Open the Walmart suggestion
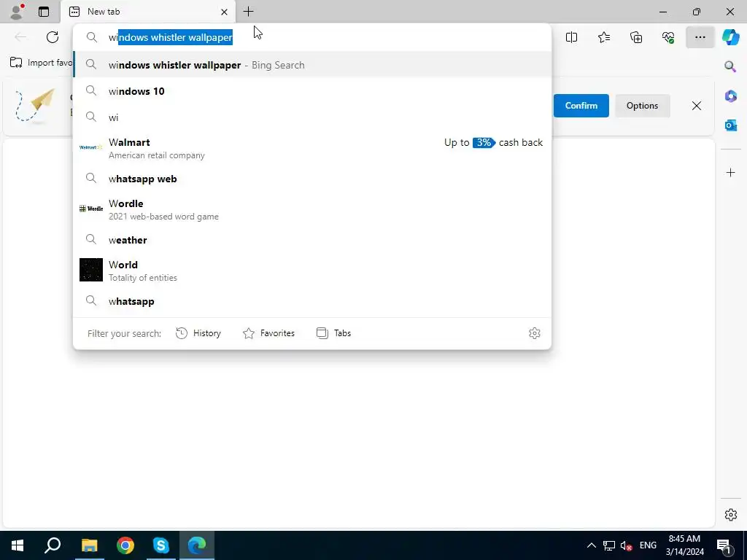The height and width of the screenshot is (560, 747). (312, 148)
